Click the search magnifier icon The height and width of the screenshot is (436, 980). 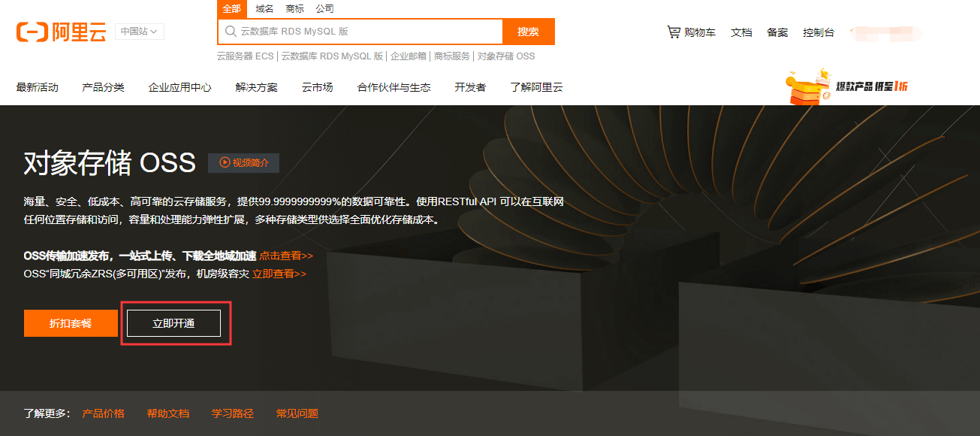click(x=231, y=32)
